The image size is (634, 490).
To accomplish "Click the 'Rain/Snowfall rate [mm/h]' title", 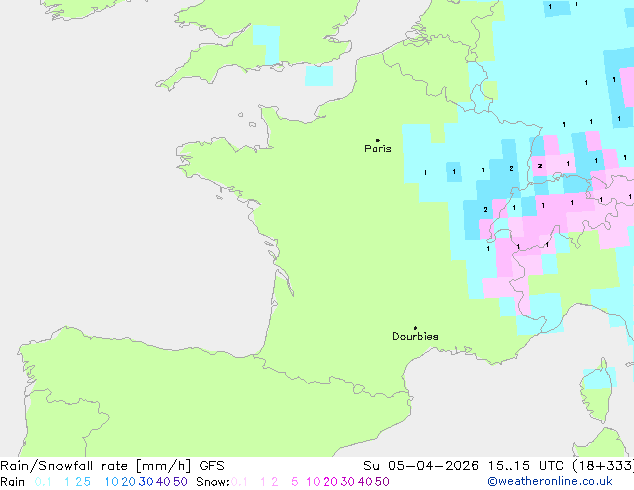I will pos(95,466).
